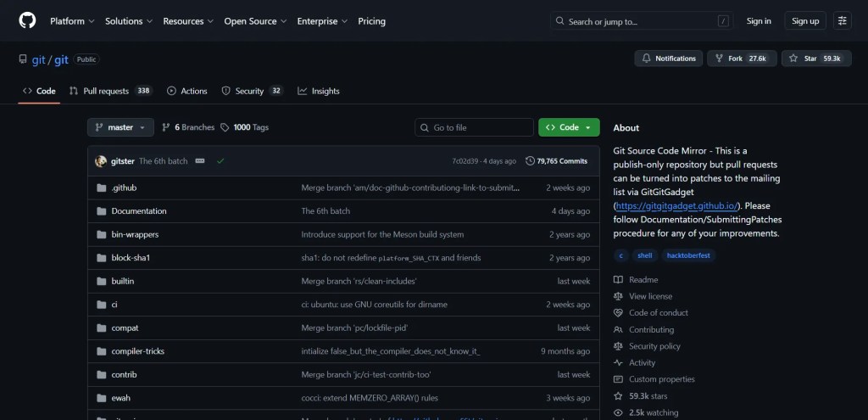Open the Readme link in About
Screen dimensions: 868x420
point(643,280)
